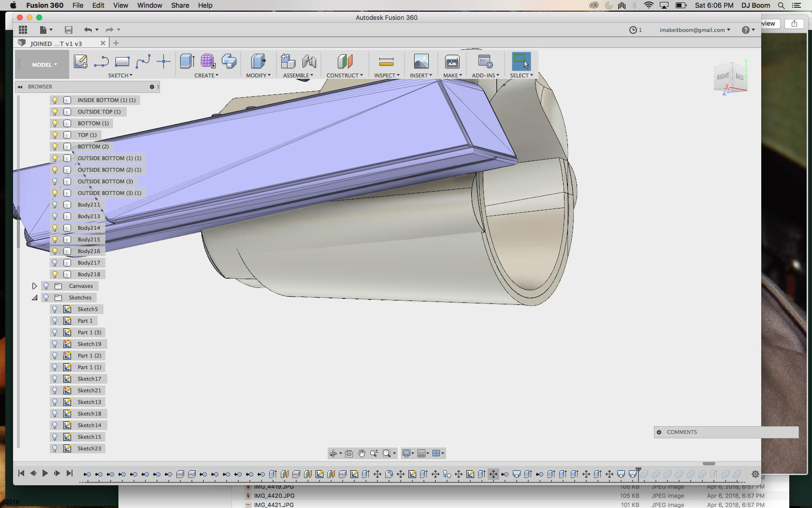Open the Window menu
This screenshot has height=508, width=812.
150,5
